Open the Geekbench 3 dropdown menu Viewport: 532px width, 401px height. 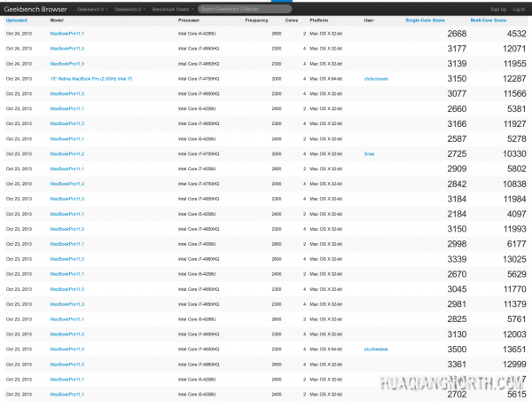(x=92, y=9)
